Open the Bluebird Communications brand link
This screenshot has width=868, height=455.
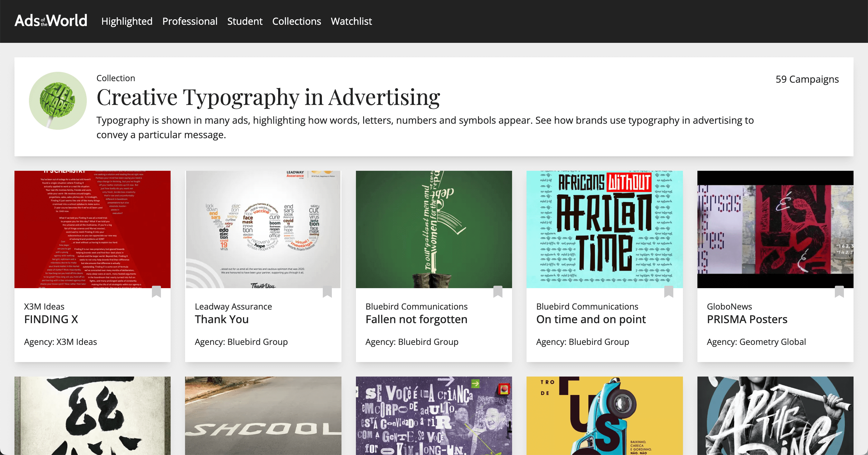417,306
